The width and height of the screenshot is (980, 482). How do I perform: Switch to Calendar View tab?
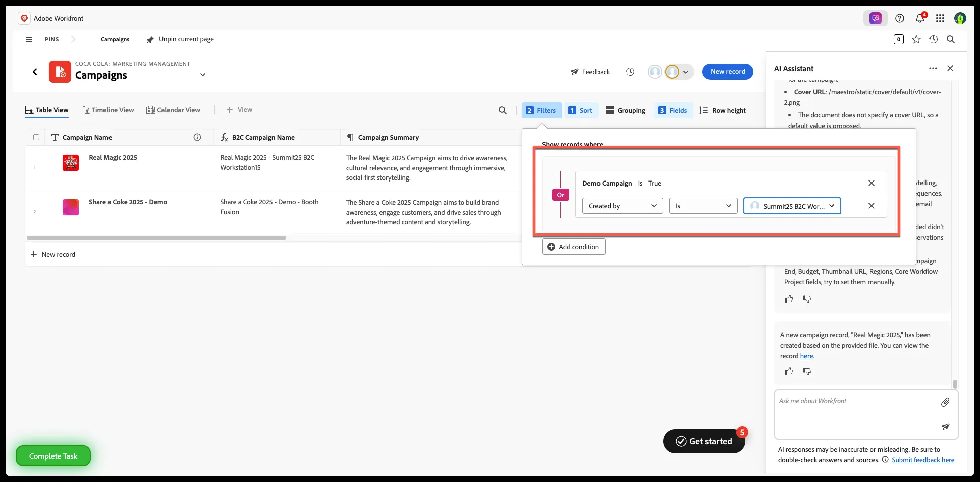coord(173,110)
